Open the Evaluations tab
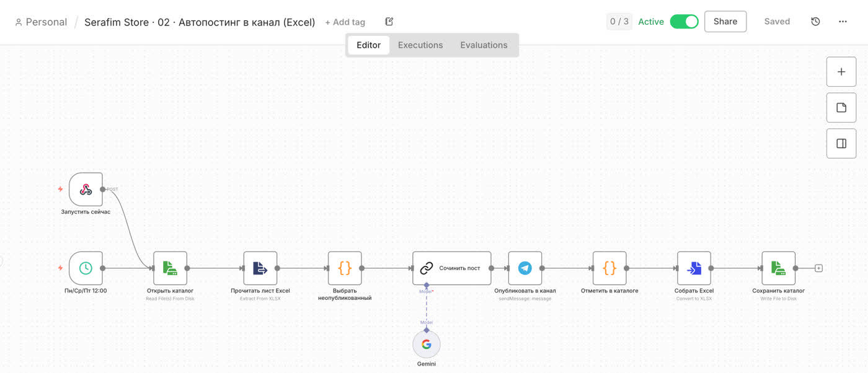This screenshot has width=868, height=373. click(x=484, y=45)
